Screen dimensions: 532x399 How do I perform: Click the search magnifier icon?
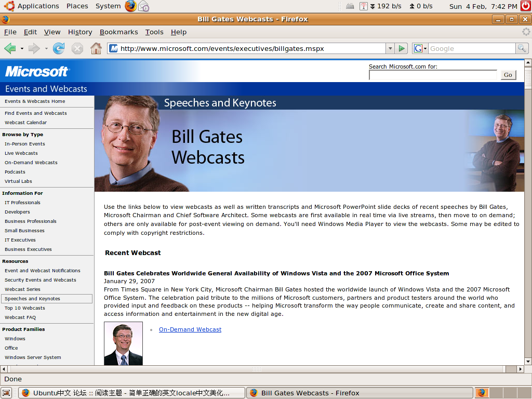click(x=522, y=48)
